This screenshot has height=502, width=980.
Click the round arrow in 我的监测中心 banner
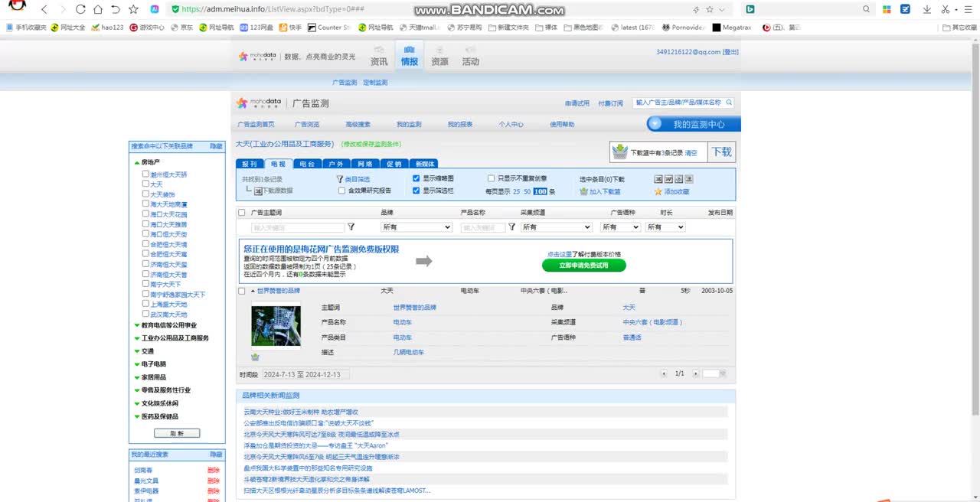(655, 124)
